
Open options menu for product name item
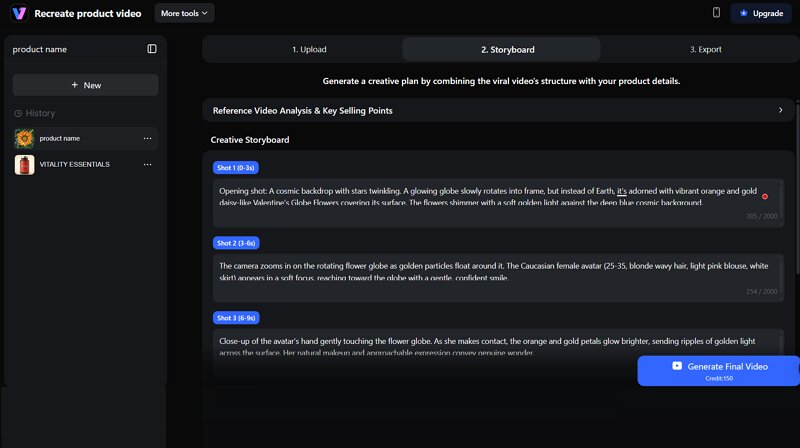pos(147,138)
